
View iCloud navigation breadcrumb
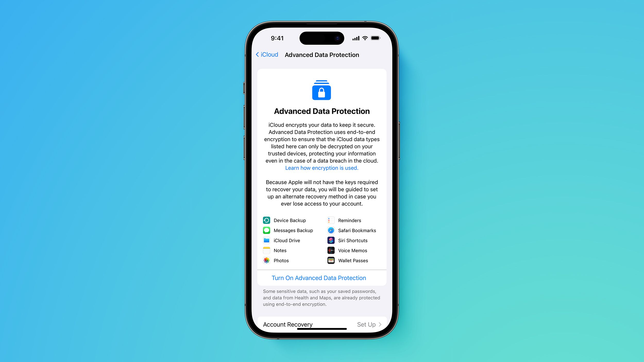click(x=266, y=54)
